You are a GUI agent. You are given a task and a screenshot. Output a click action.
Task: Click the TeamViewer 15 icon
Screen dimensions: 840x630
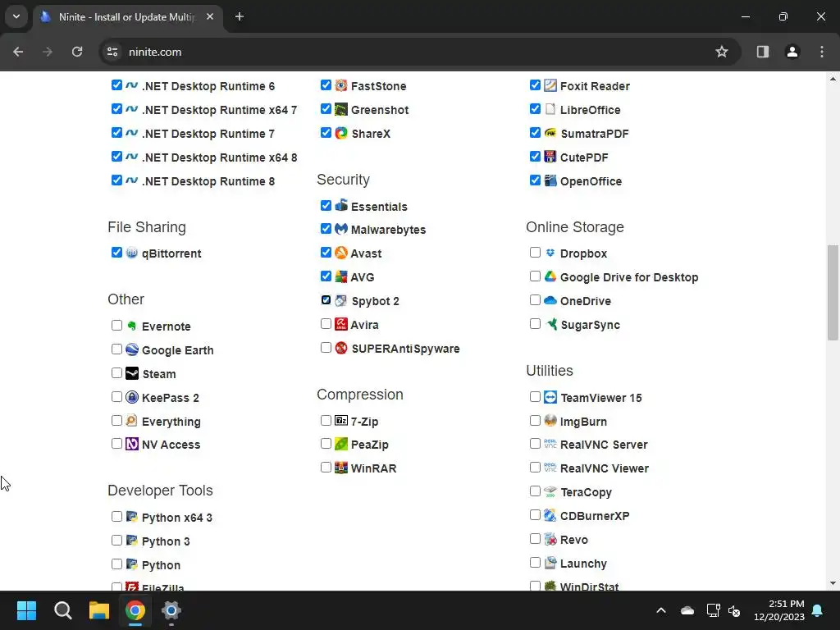pos(550,397)
